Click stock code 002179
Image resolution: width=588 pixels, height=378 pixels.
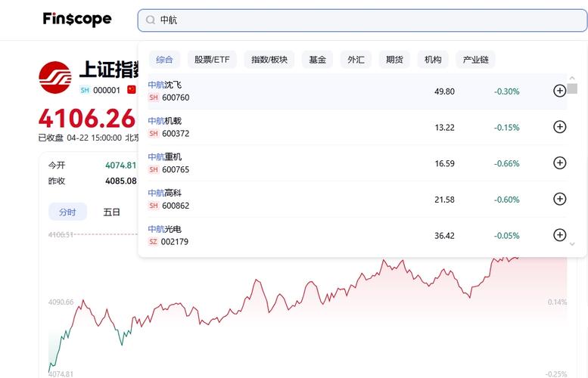[174, 242]
